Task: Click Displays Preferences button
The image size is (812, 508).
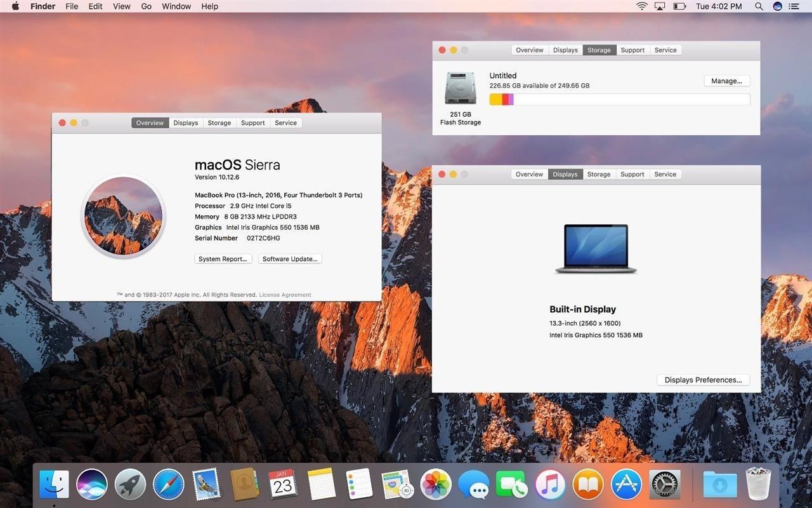Action: coord(703,380)
